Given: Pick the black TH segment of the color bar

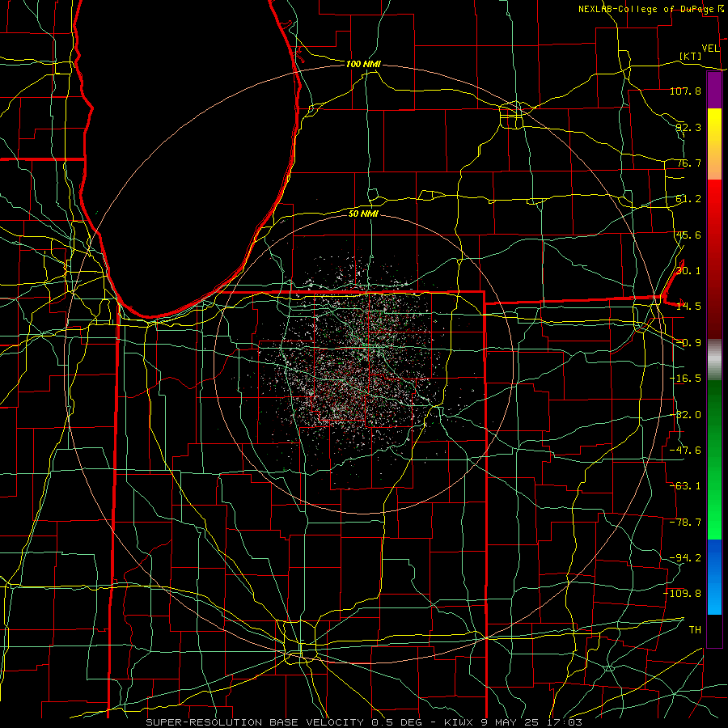Looking at the screenshot, I should [714, 631].
